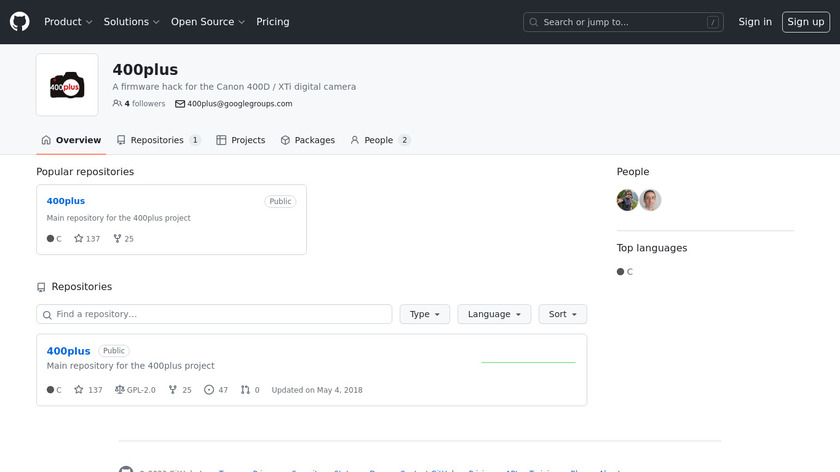Click the star count icon in repository list

click(x=79, y=390)
